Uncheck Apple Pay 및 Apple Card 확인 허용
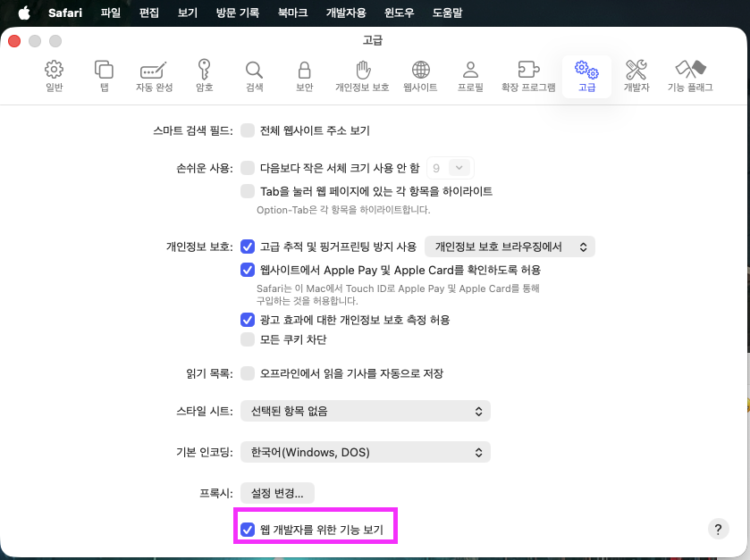The width and height of the screenshot is (750, 560). 248,270
